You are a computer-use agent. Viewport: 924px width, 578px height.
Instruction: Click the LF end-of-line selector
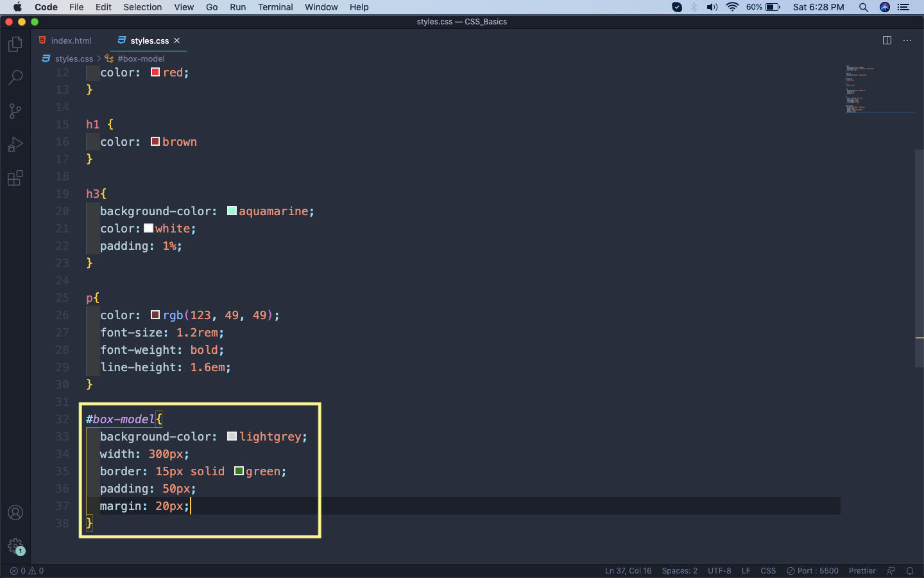(746, 570)
